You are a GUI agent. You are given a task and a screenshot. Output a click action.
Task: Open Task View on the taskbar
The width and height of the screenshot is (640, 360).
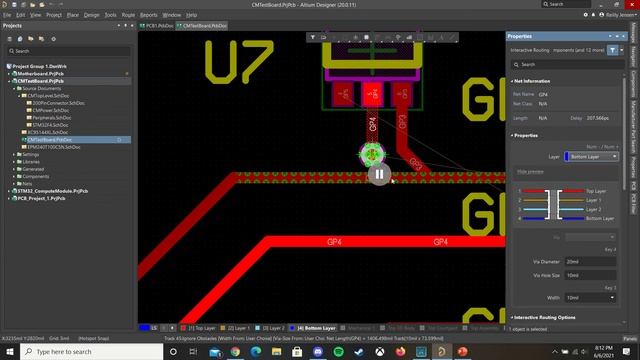(x=193, y=351)
